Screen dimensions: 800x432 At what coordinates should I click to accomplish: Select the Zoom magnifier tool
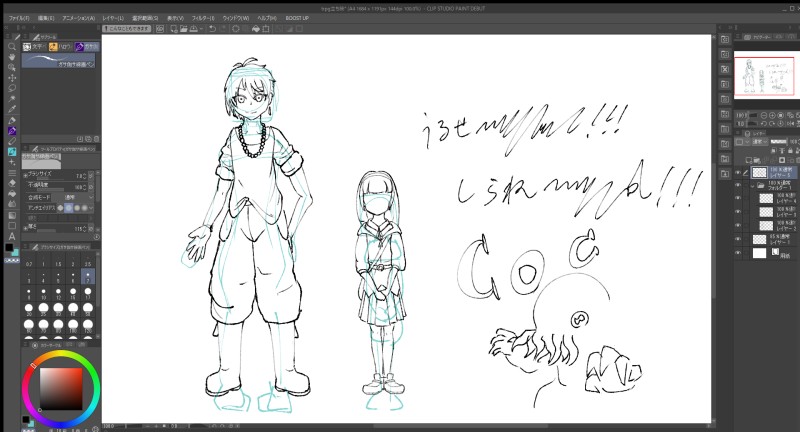click(12, 46)
